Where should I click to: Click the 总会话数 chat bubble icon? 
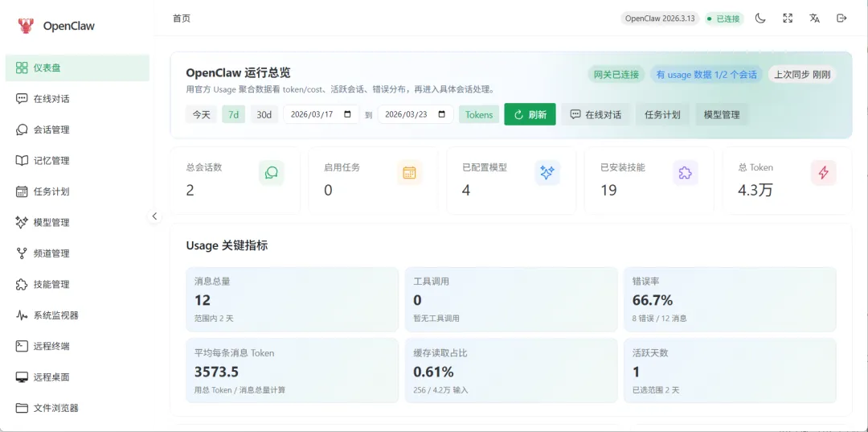272,173
